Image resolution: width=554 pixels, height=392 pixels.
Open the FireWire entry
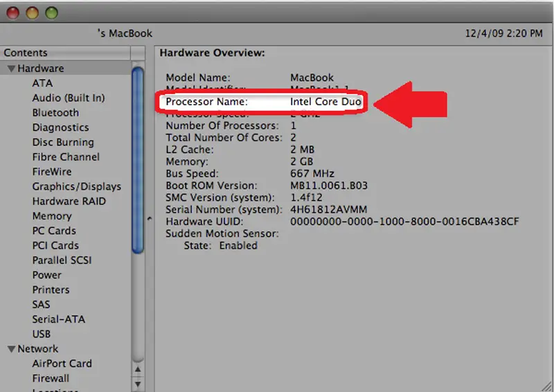[52, 172]
